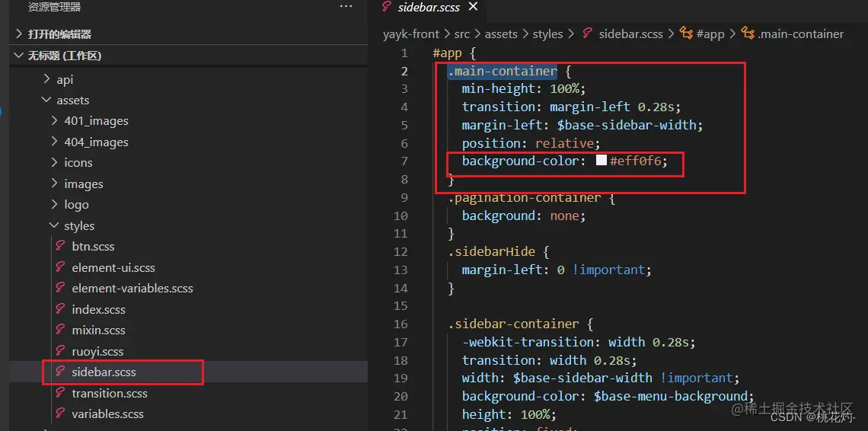The height and width of the screenshot is (431, 868).
Task: Click !important on line 13
Action: [x=608, y=270]
